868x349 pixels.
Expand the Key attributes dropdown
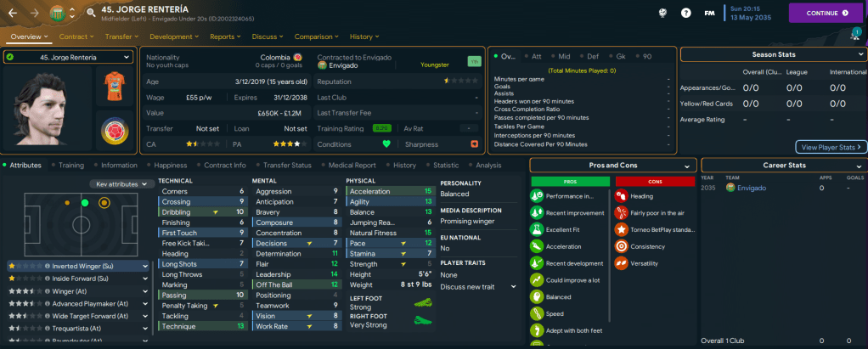pyautogui.click(x=121, y=183)
